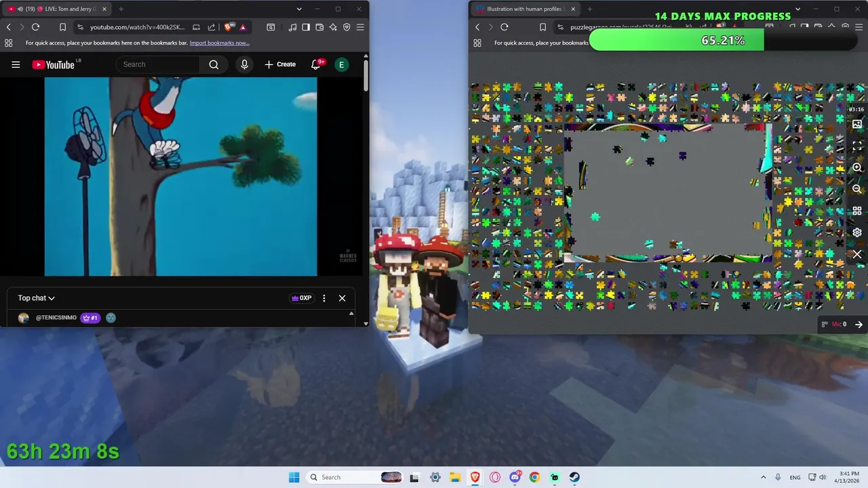This screenshot has width=868, height=488.
Task: Zoom in on the puzzle
Action: coord(857,167)
